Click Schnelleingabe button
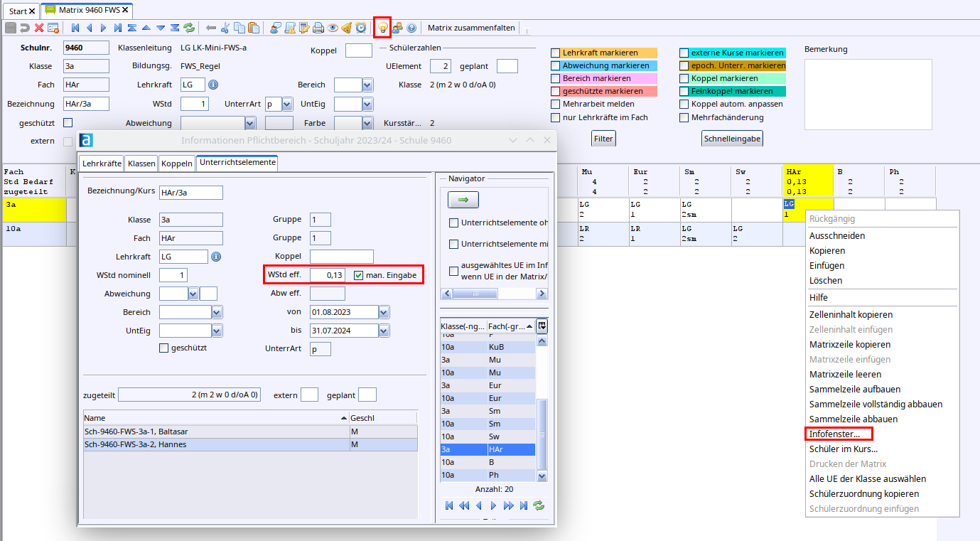The height and width of the screenshot is (541, 980). pyautogui.click(x=732, y=139)
